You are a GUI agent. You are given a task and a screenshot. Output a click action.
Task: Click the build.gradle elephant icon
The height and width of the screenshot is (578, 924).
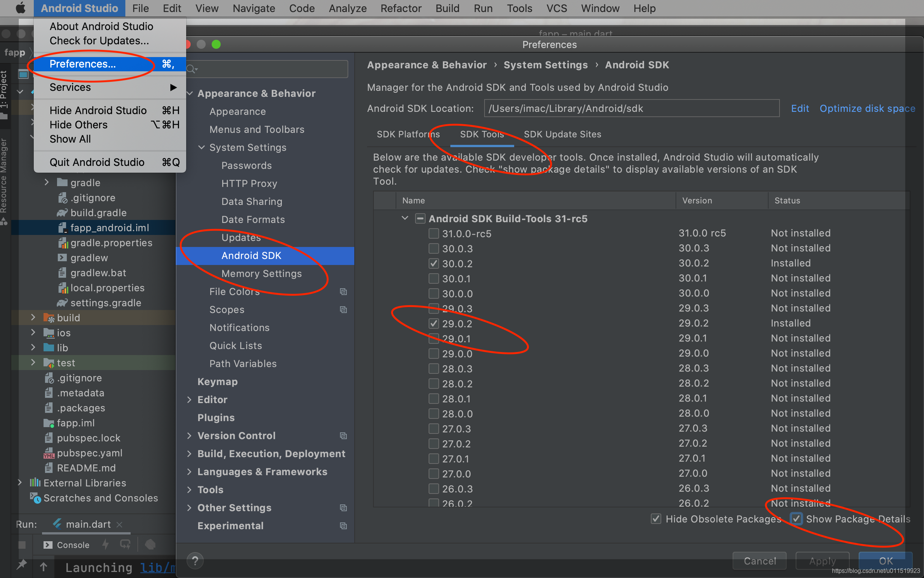62,213
